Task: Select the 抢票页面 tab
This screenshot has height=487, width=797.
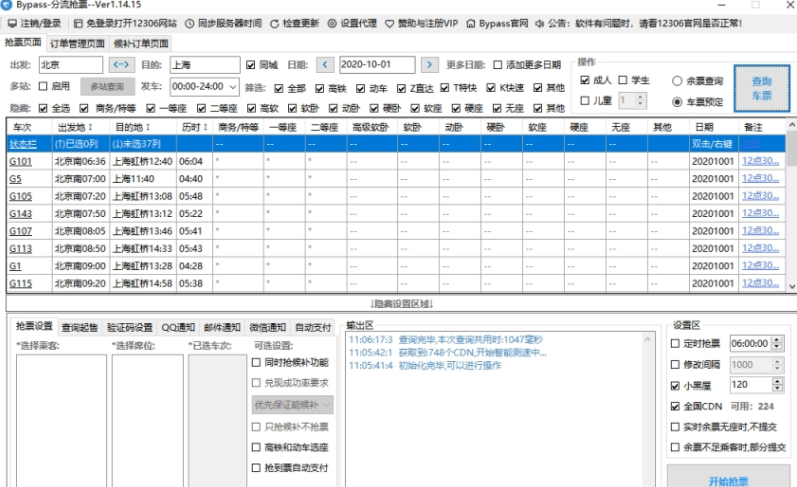Action: pos(23,42)
